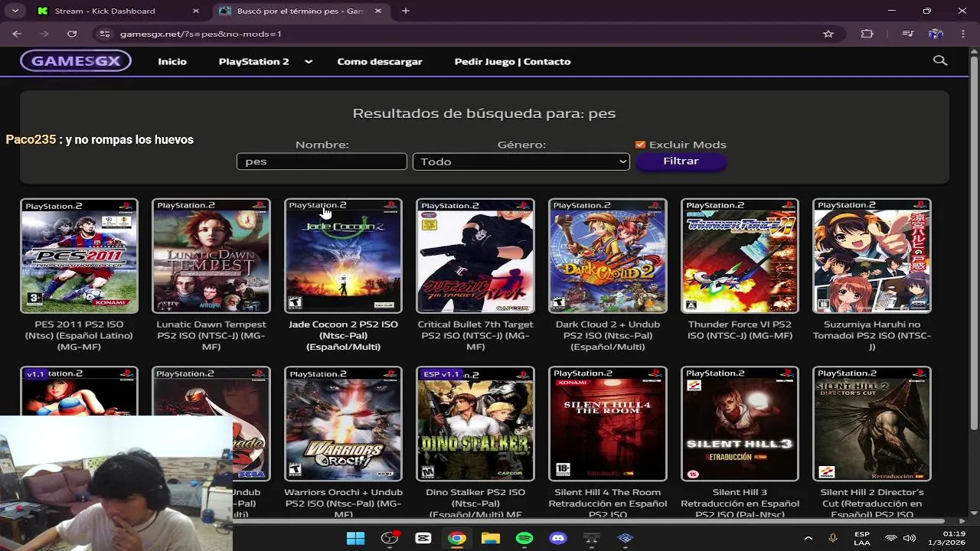Click the PES 2011 cover image
Viewport: 980px width, 551px height.
tap(80, 256)
